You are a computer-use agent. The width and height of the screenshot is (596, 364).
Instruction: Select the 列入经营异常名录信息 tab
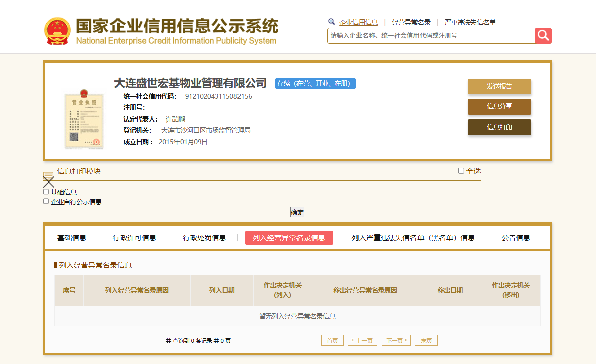point(288,238)
